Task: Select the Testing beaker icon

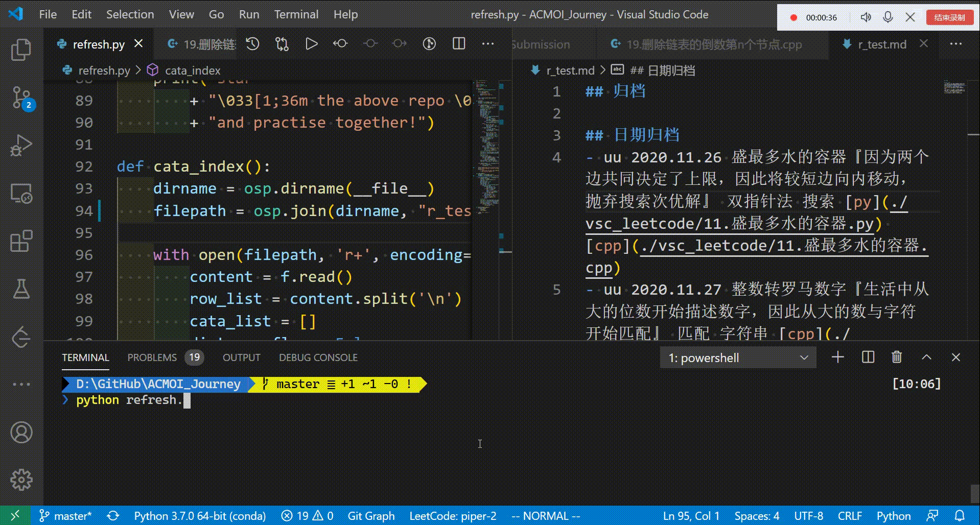Action: (21, 289)
